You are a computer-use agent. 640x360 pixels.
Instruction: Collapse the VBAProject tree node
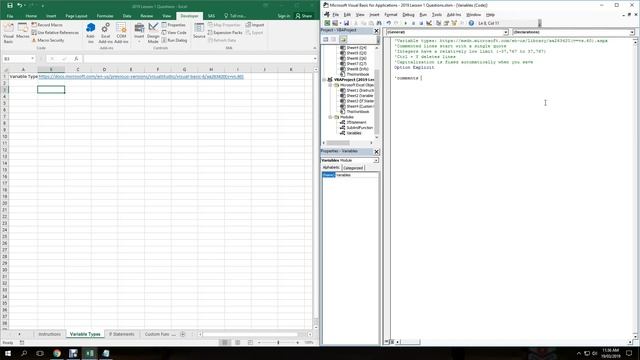tap(324, 80)
